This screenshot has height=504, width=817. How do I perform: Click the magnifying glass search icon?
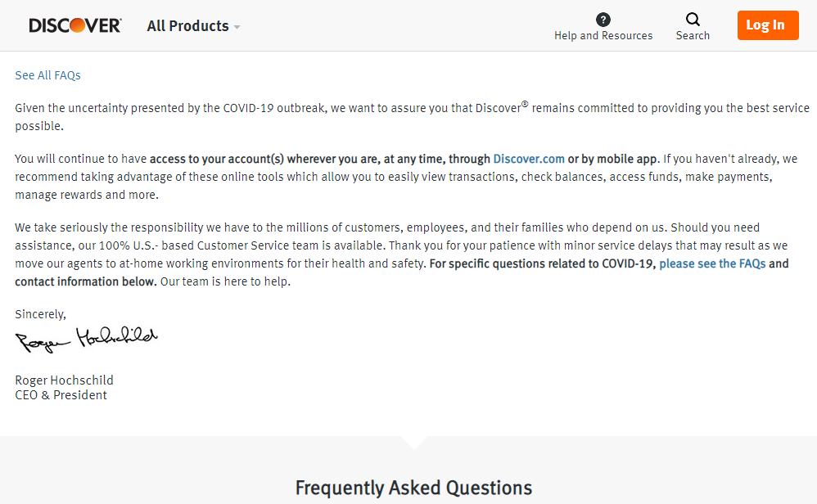click(x=693, y=20)
